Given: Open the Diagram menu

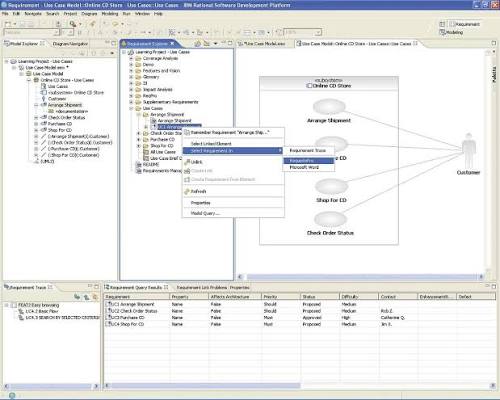Looking at the screenshot, I should 89,14.
